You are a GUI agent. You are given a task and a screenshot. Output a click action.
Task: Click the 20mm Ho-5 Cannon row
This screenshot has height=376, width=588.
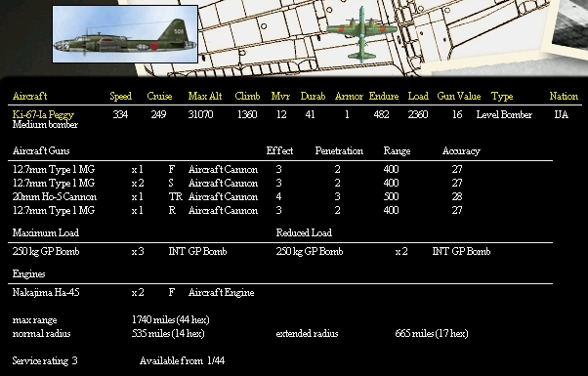[238, 197]
